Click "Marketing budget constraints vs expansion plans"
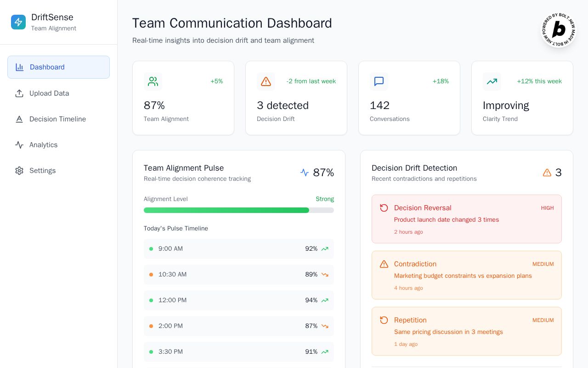The height and width of the screenshot is (368, 588). point(463,276)
